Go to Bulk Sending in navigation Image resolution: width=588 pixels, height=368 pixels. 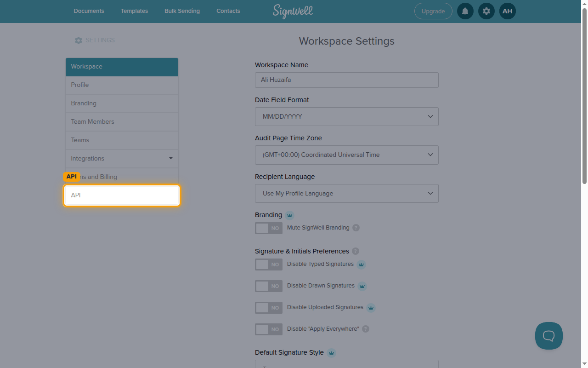pos(182,11)
